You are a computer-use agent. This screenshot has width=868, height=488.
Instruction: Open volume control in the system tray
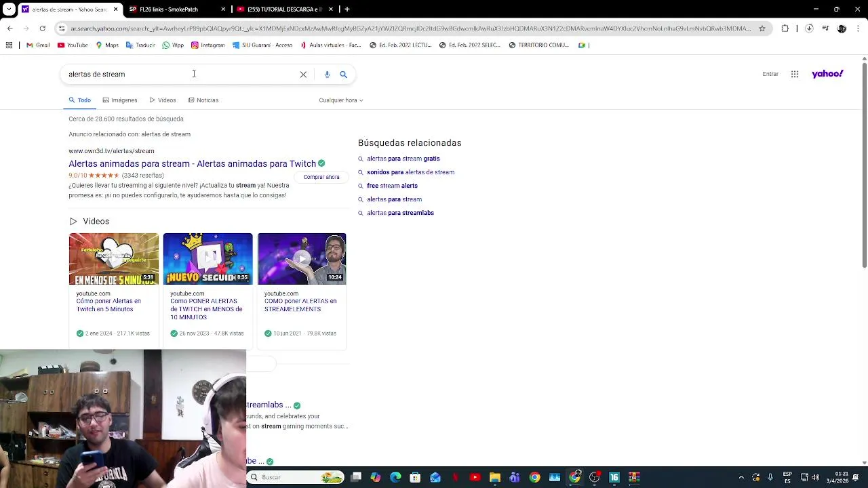(x=815, y=477)
